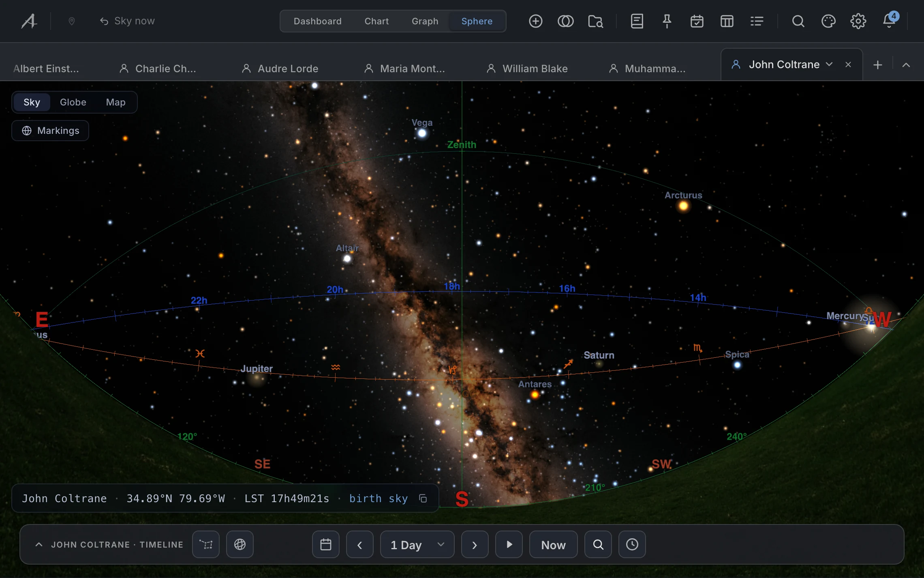Toggle constellation lines in timeline bar

coord(206,544)
